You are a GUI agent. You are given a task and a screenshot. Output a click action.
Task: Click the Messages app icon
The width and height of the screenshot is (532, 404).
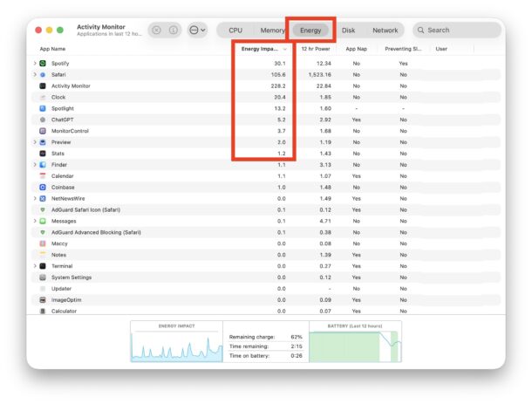pos(43,221)
